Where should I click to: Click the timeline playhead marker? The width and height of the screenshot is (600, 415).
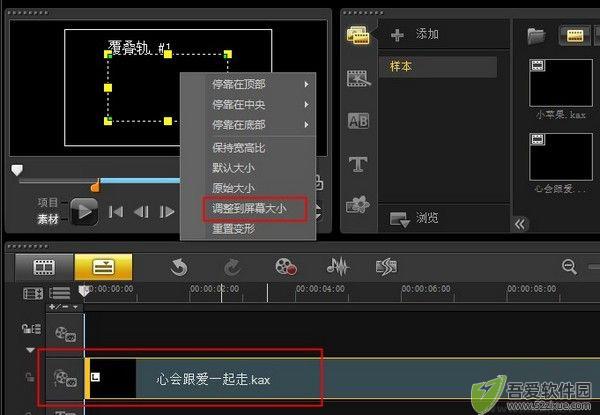tap(84, 291)
